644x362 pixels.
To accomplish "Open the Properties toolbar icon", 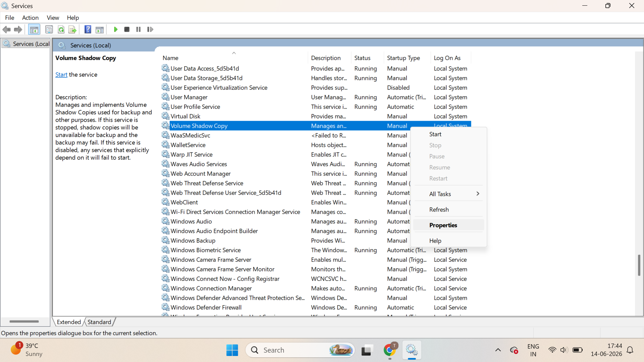I will tap(49, 29).
